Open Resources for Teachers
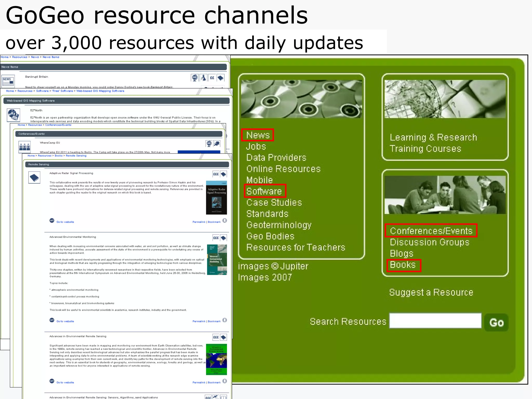Screen dimensions: 532x399 click(x=296, y=247)
